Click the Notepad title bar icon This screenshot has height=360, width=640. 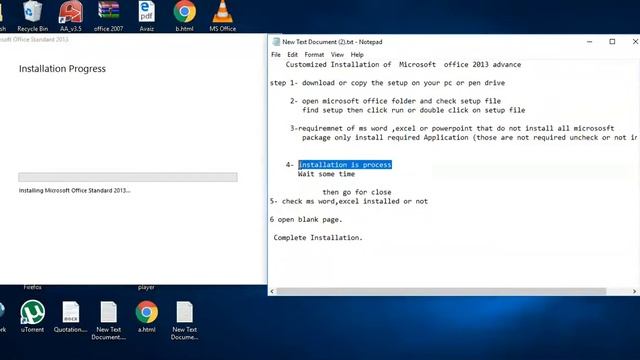tap(276, 42)
